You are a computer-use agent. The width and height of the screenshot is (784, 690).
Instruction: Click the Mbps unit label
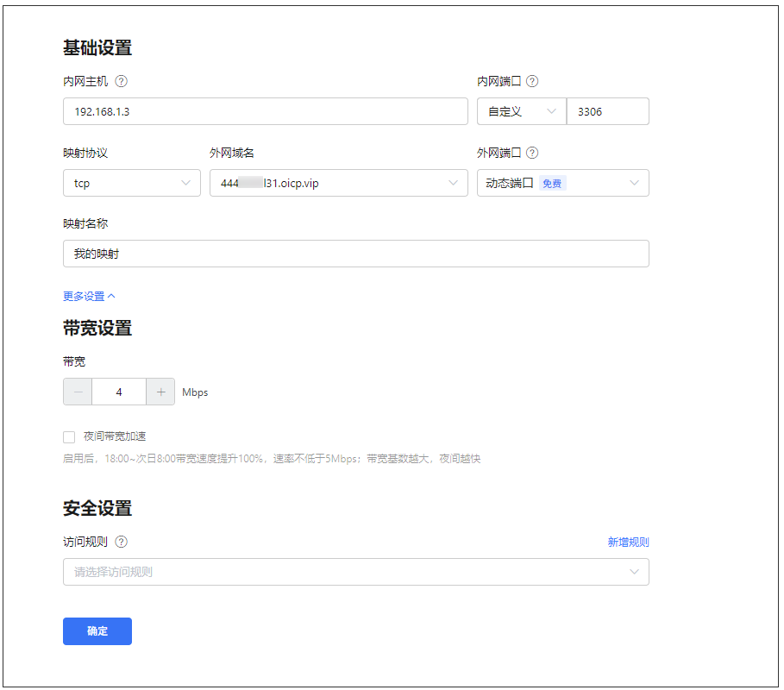coord(195,392)
